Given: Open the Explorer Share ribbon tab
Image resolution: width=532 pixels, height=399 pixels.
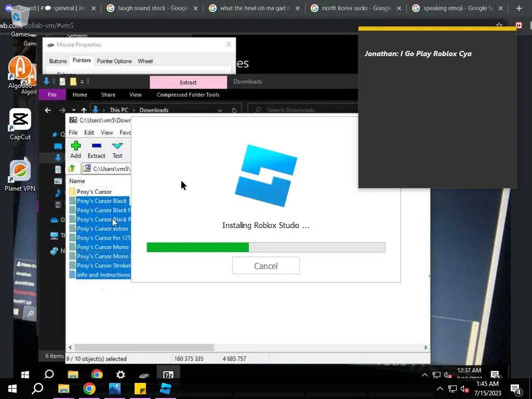Looking at the screenshot, I should 108,95.
